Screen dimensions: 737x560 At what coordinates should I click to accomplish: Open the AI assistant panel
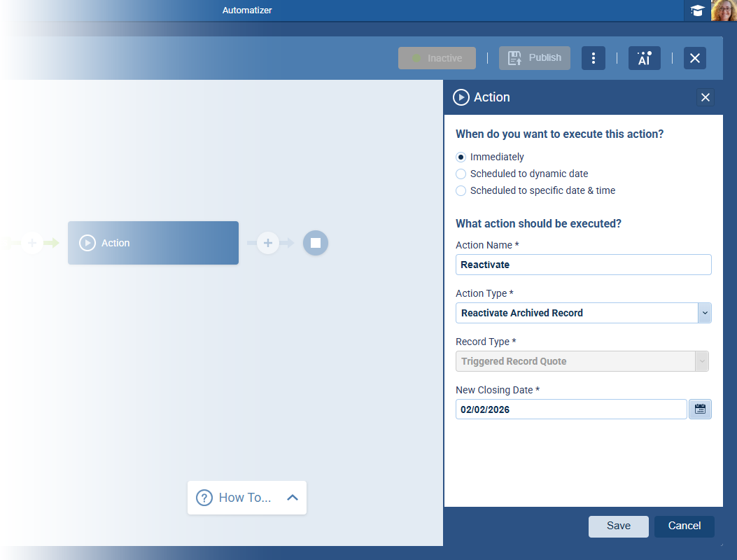click(644, 58)
